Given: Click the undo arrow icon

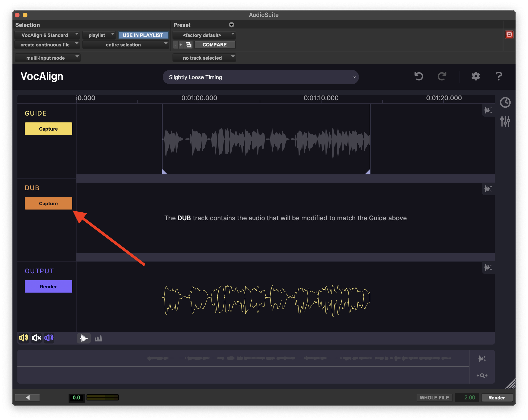Looking at the screenshot, I should (x=419, y=77).
